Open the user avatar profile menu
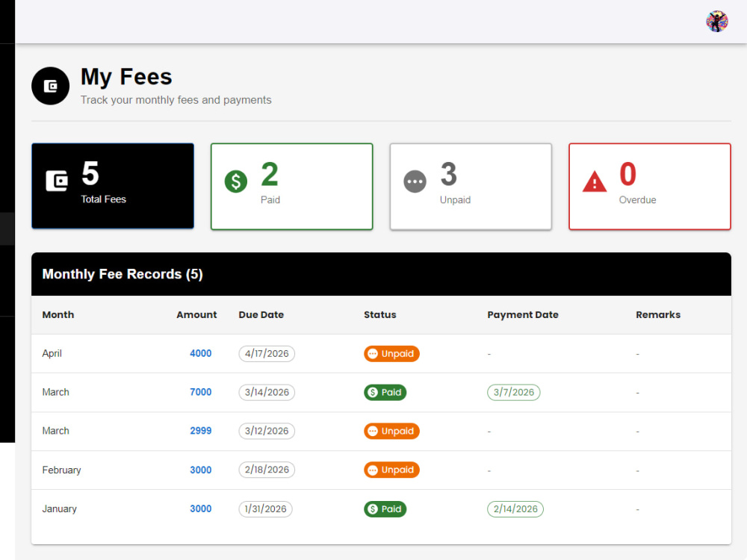 point(716,22)
